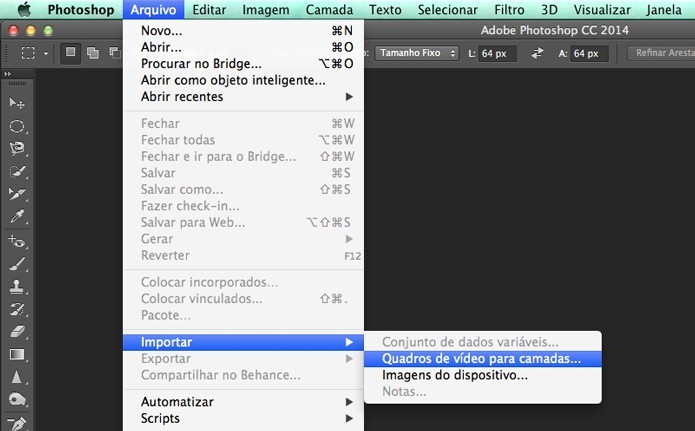
Task: Select Quadros de vídeo para camadas...
Action: 483,358
